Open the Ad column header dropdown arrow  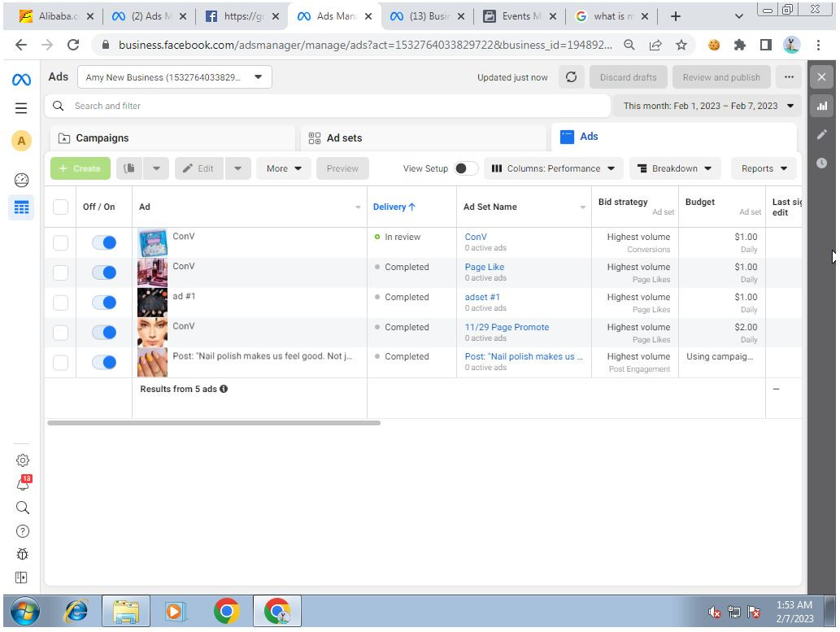[x=358, y=207]
